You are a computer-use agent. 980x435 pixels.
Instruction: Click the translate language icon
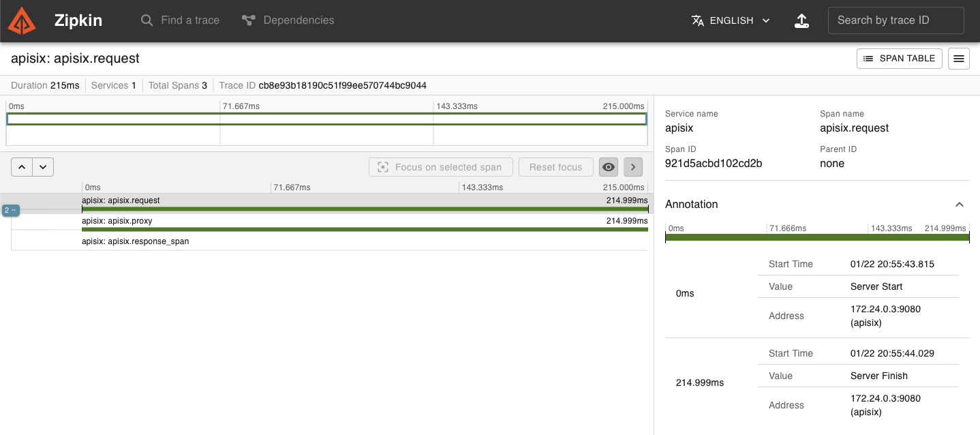(x=697, y=20)
